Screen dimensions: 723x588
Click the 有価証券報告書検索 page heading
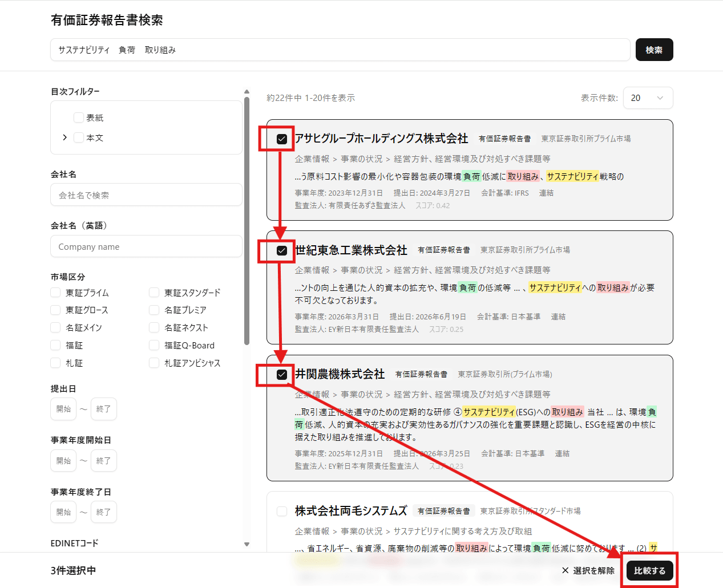(107, 21)
